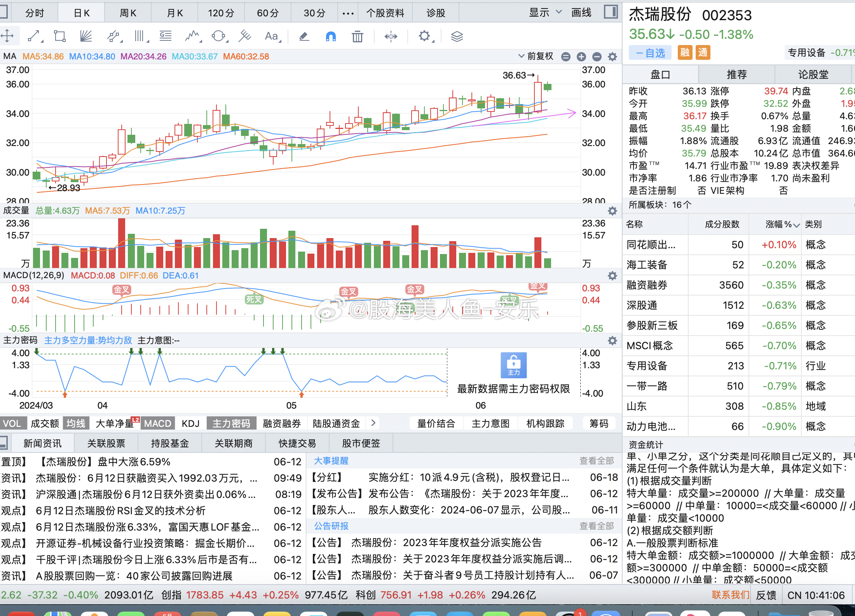855x616 pixels.
Task: Open the 筹码 tab
Action: (599, 423)
